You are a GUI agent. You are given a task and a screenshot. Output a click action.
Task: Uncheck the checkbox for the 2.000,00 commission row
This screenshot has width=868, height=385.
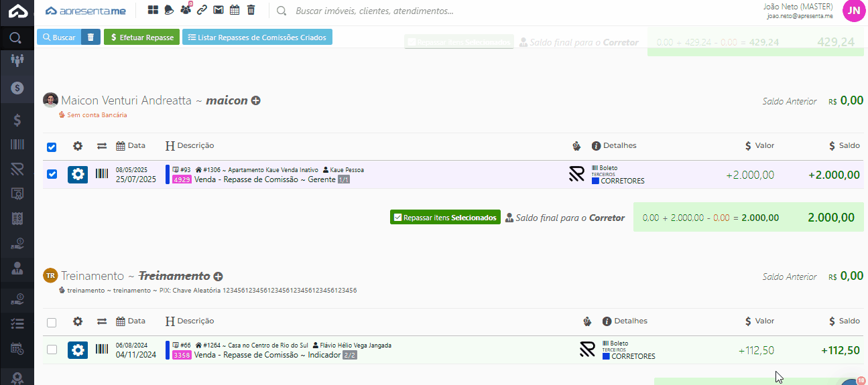tap(52, 175)
